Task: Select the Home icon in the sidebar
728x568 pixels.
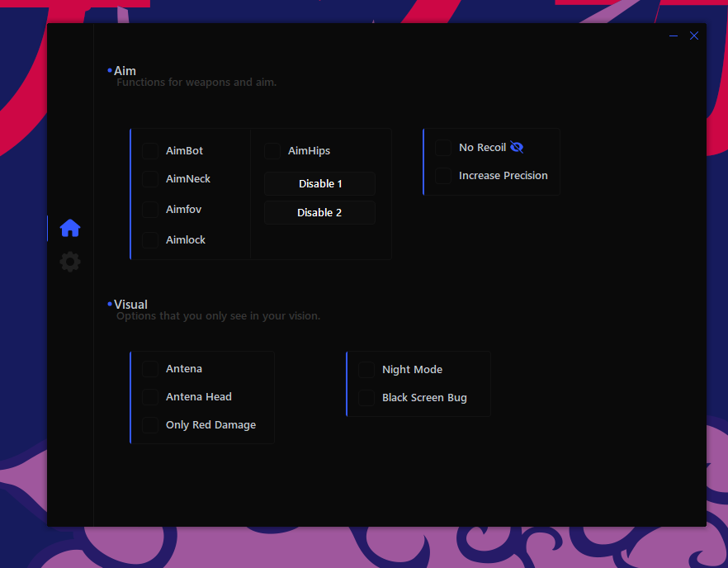Action: point(70,227)
